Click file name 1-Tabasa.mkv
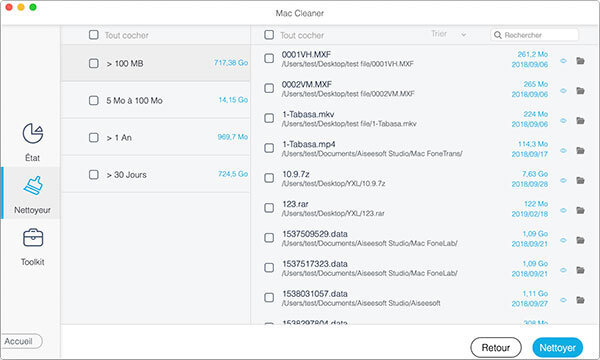The width and height of the screenshot is (600, 360). tap(308, 114)
